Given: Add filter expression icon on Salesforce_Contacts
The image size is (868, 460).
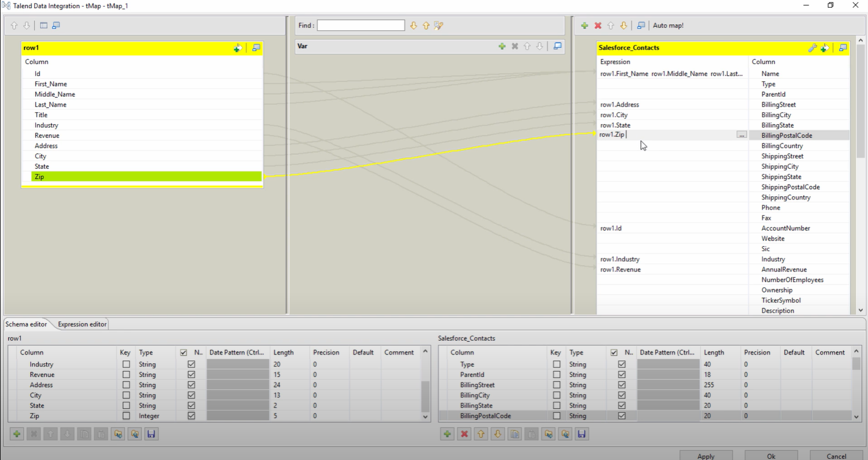Looking at the screenshot, I should [825, 48].
